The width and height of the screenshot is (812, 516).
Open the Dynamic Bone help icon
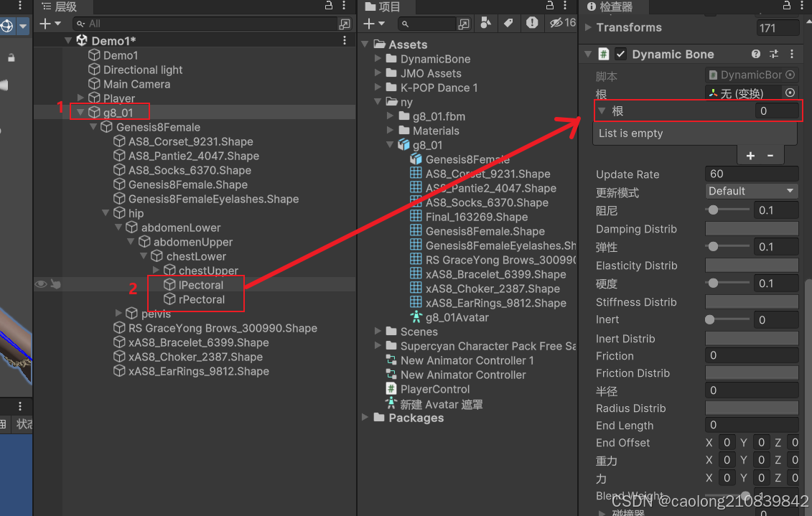point(756,54)
